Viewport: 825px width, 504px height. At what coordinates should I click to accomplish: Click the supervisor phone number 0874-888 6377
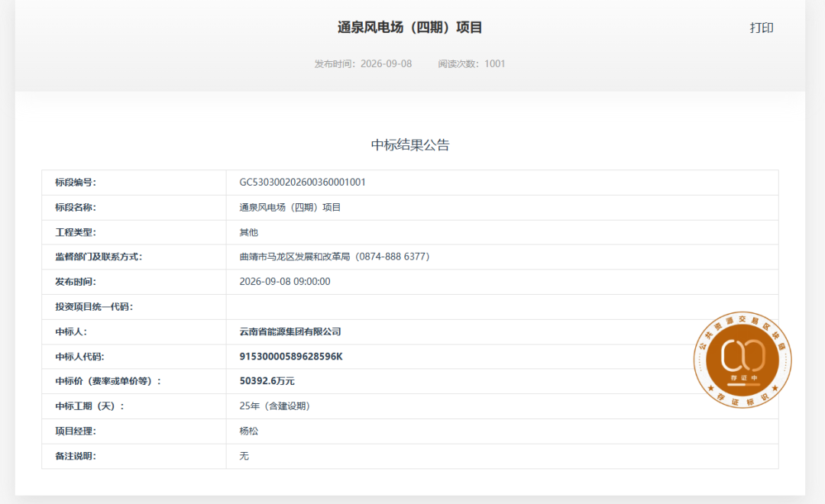pos(393,257)
